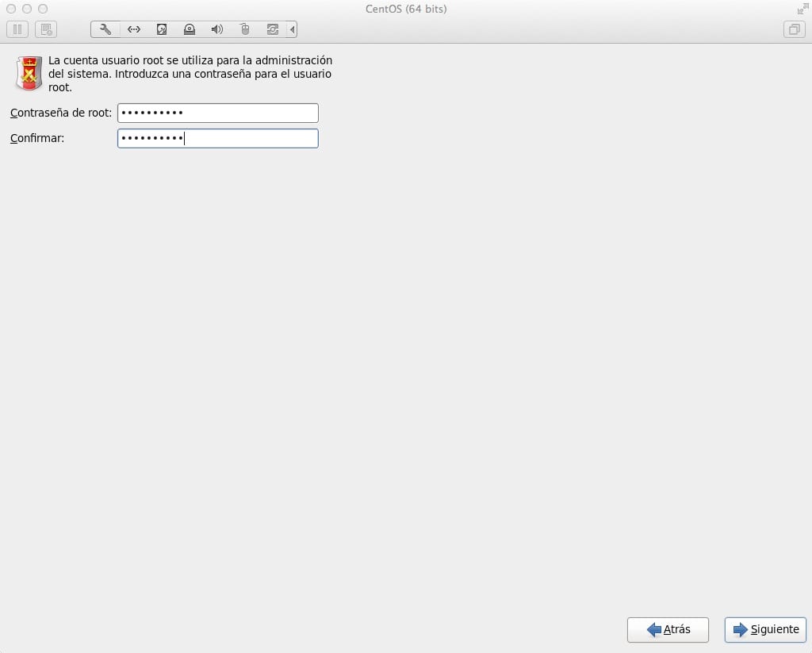
Task: Collapse the device toolbar arrow
Action: pos(293,29)
